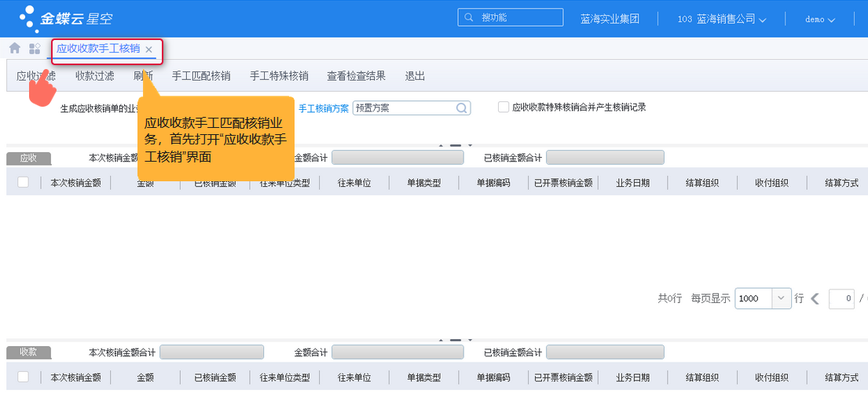
Task: Open 查看检查结果 in the toolbar
Action: [x=356, y=76]
